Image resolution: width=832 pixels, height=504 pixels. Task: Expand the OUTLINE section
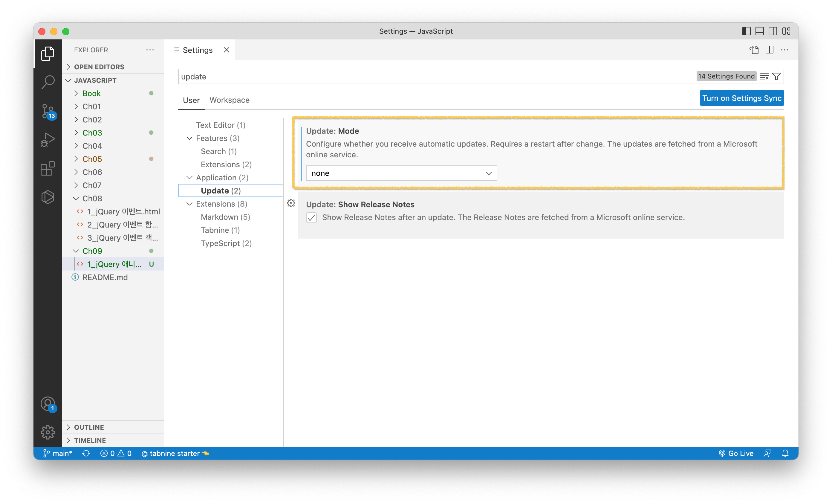89,427
